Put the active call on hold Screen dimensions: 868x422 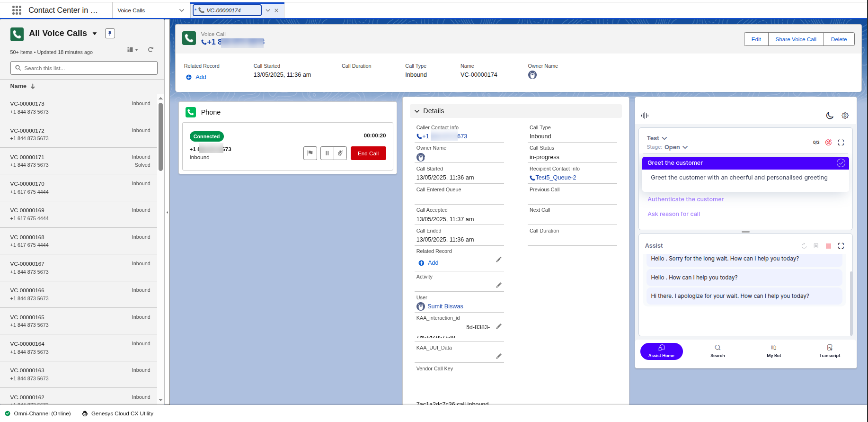[327, 153]
